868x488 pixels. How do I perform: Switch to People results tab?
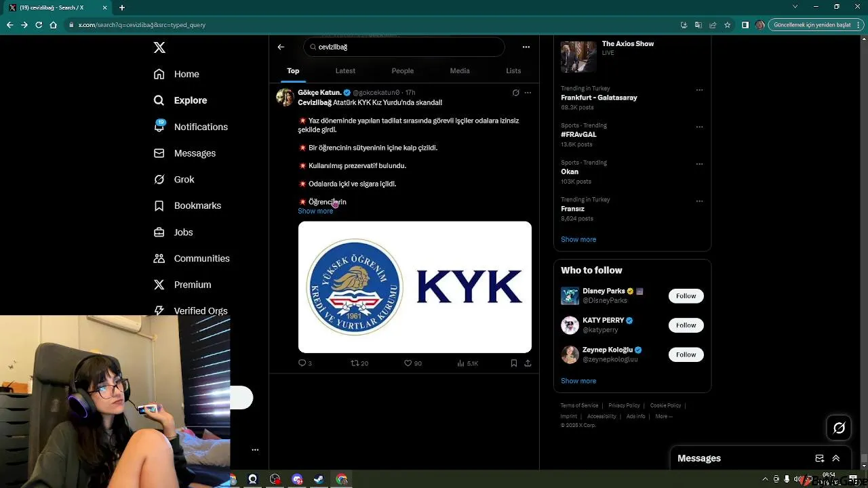[403, 70]
